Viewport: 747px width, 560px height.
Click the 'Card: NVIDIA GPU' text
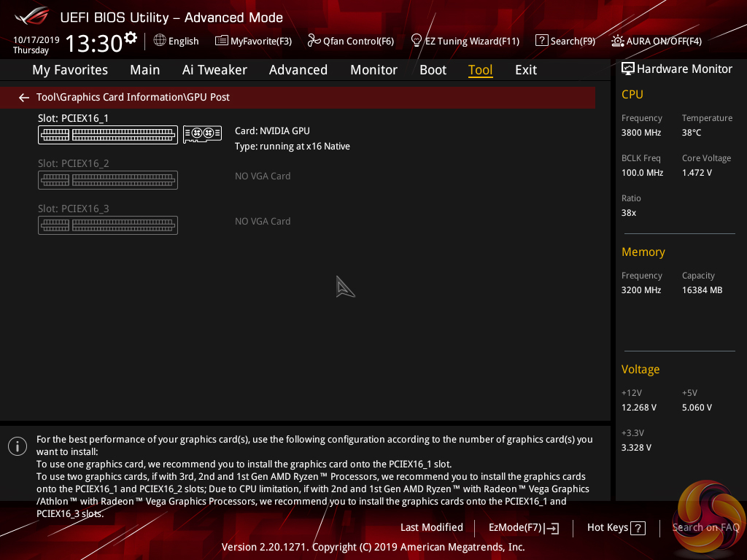[x=272, y=131]
